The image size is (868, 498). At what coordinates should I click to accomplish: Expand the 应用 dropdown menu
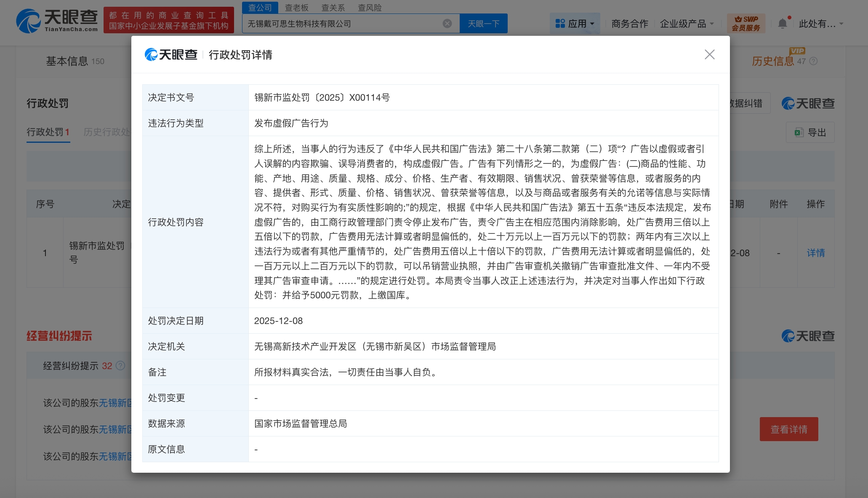(575, 24)
